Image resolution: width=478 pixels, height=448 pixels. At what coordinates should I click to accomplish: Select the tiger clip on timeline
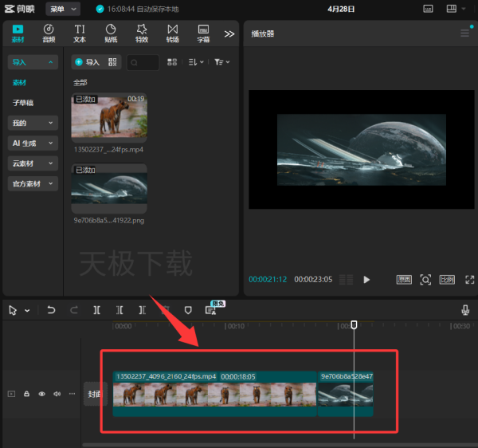(x=214, y=394)
